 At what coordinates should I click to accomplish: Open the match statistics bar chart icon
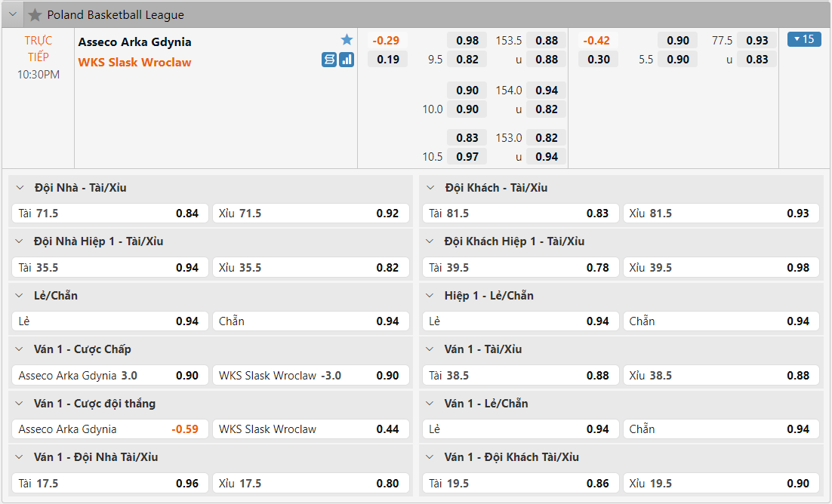click(347, 60)
